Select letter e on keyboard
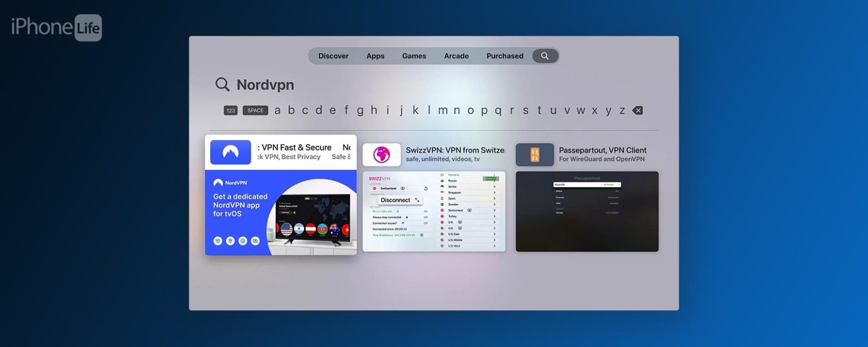The width and height of the screenshot is (868, 347). click(x=332, y=111)
